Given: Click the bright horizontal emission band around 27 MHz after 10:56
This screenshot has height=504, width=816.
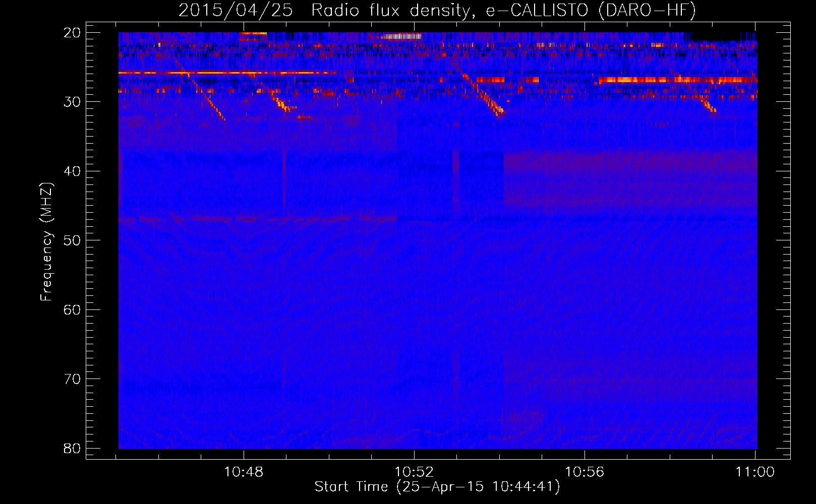Looking at the screenshot, I should pyautogui.click(x=677, y=80).
